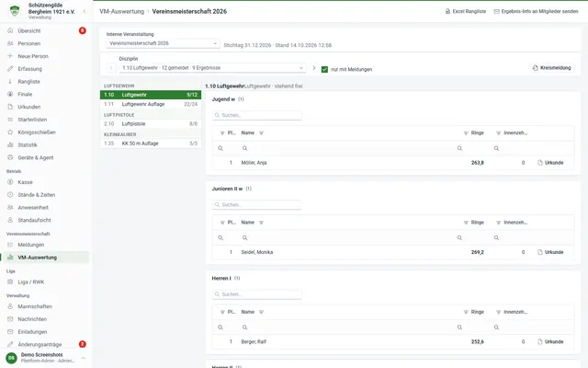Click the Königsschießen star icon
The width and height of the screenshot is (588, 368).
pyautogui.click(x=10, y=132)
